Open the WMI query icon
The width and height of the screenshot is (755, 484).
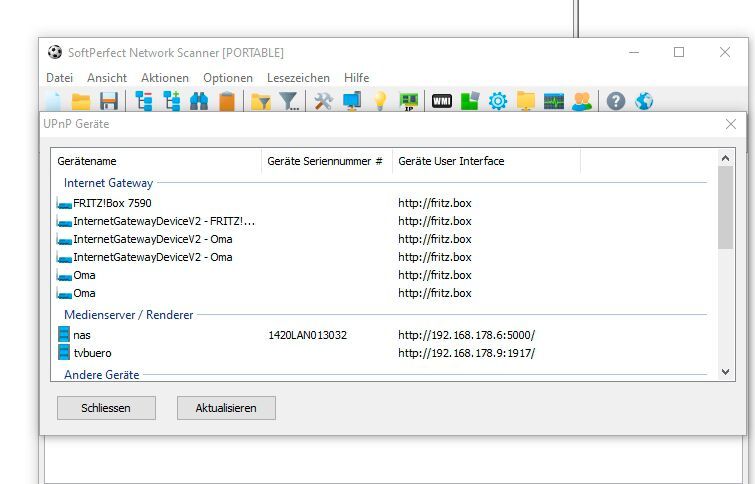pyautogui.click(x=442, y=101)
